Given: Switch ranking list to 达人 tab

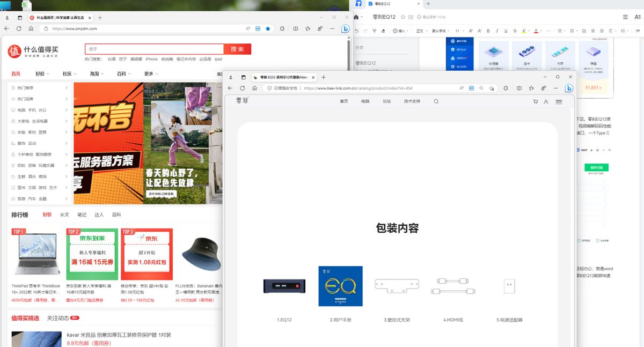Looking at the screenshot, I should click(x=99, y=215).
